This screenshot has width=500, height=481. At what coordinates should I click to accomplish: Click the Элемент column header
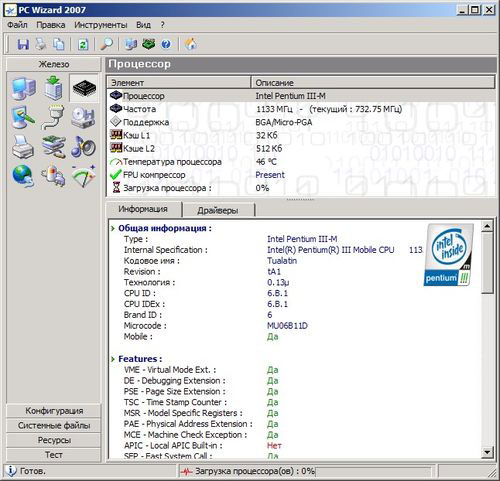[179, 82]
